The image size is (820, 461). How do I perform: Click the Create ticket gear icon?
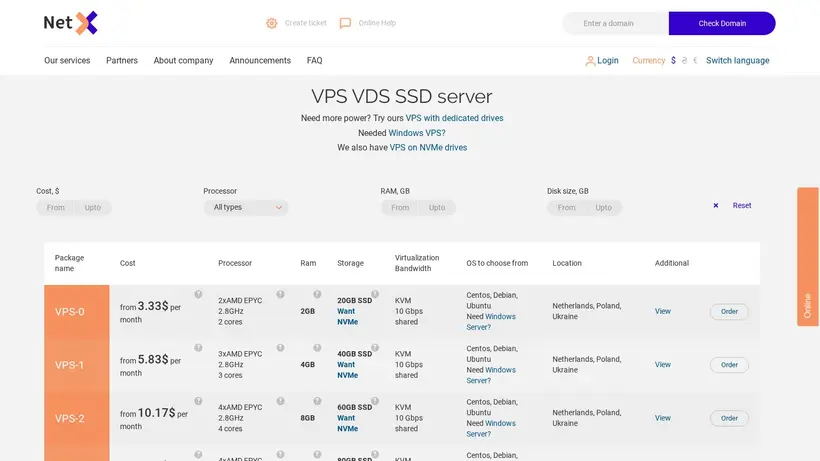271,23
